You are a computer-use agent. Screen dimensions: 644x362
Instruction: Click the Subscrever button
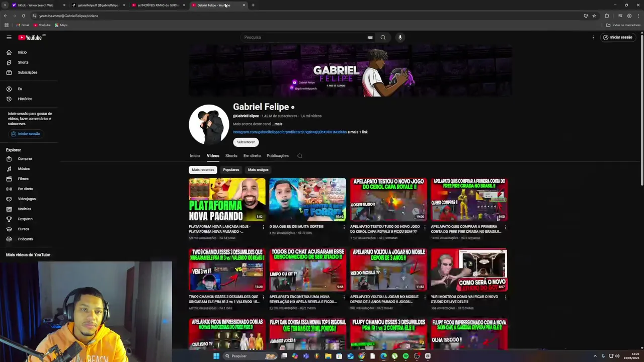click(x=246, y=142)
